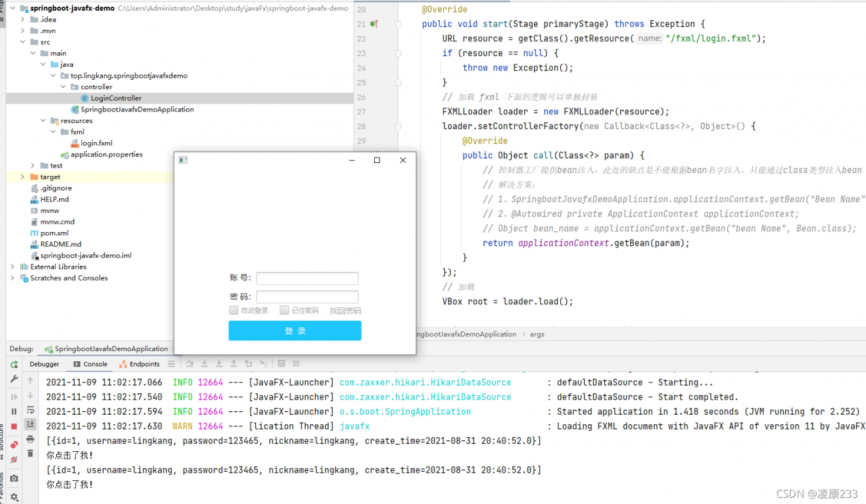Open the Endpoints tab
Image resolution: width=866 pixels, height=504 pixels.
pos(139,364)
